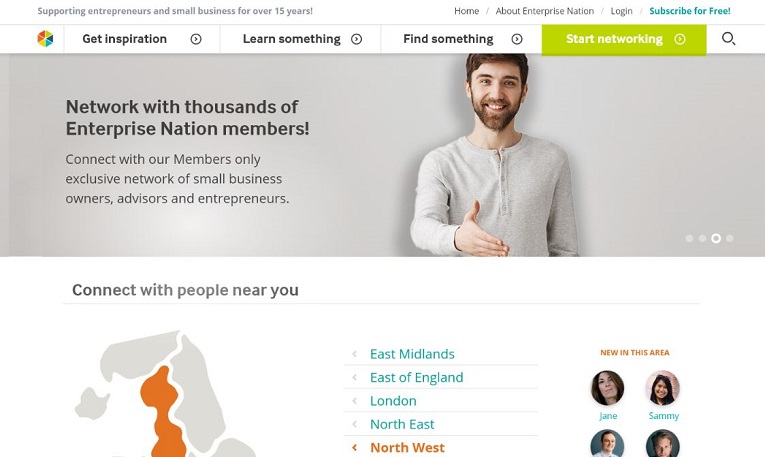Click the arrow icon in Start networking

680,39
